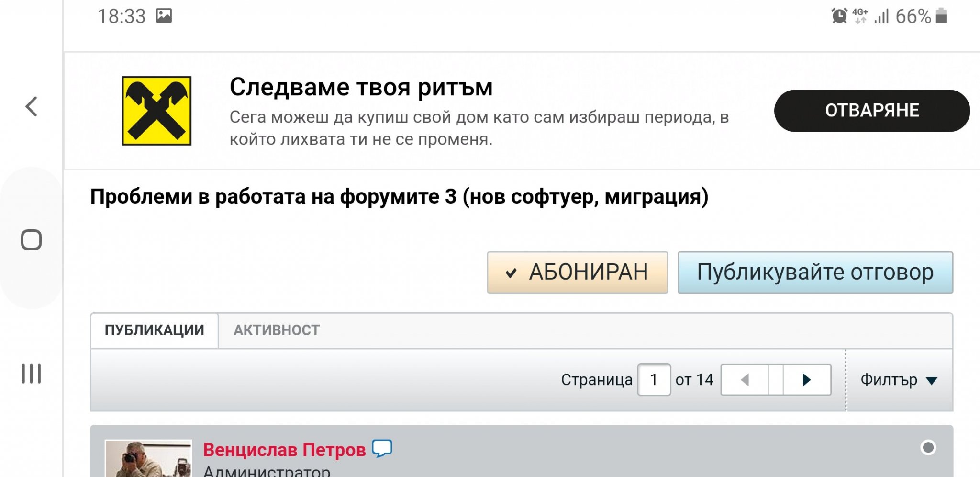The image size is (980, 477).
Task: Click Публикувайте отговор button
Action: point(815,273)
